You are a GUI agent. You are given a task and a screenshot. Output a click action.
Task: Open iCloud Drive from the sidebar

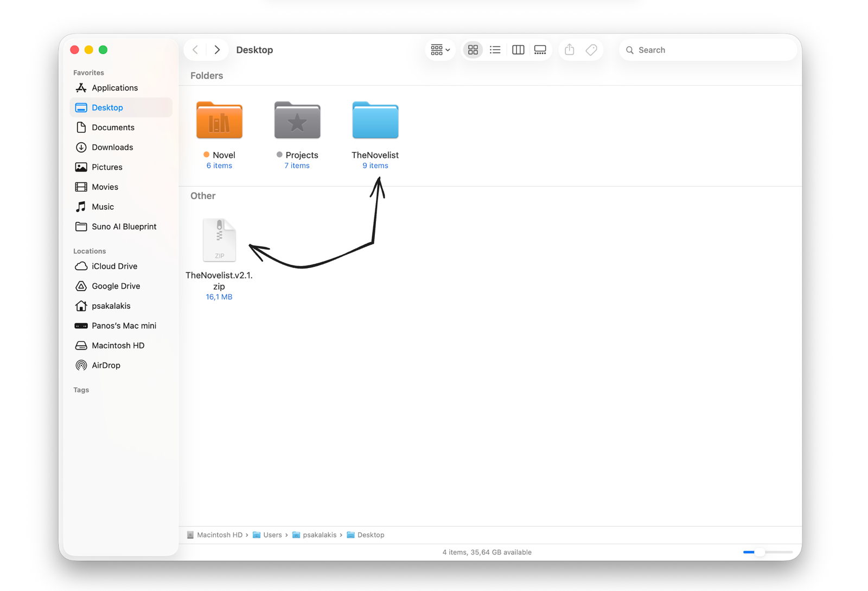click(114, 266)
